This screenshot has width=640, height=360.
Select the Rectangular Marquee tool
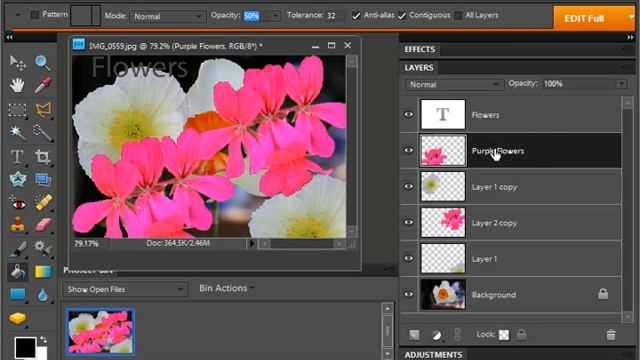coord(18,109)
